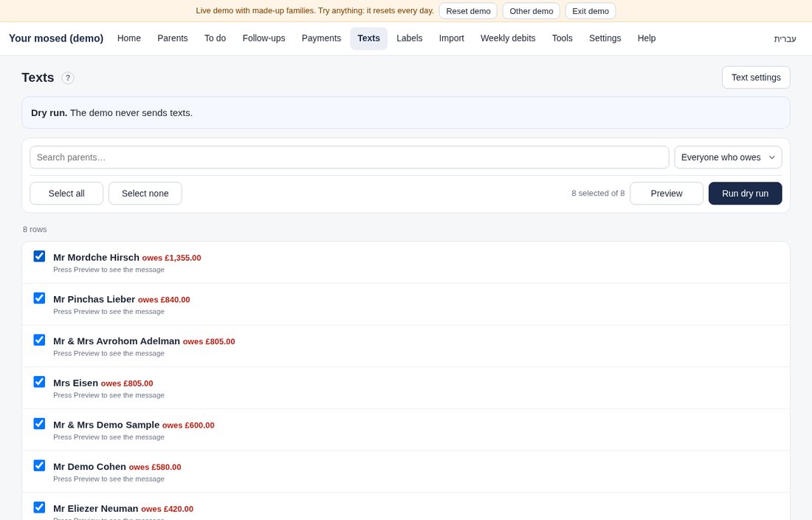Open Weekly debits
Screen dimensions: 812x520
coord(508,38)
